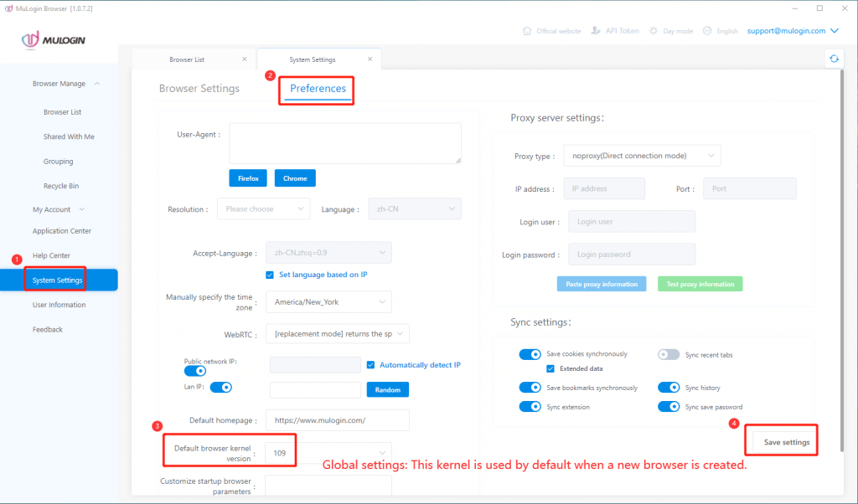Open the Default browser kernel version dropdown

pos(328,453)
